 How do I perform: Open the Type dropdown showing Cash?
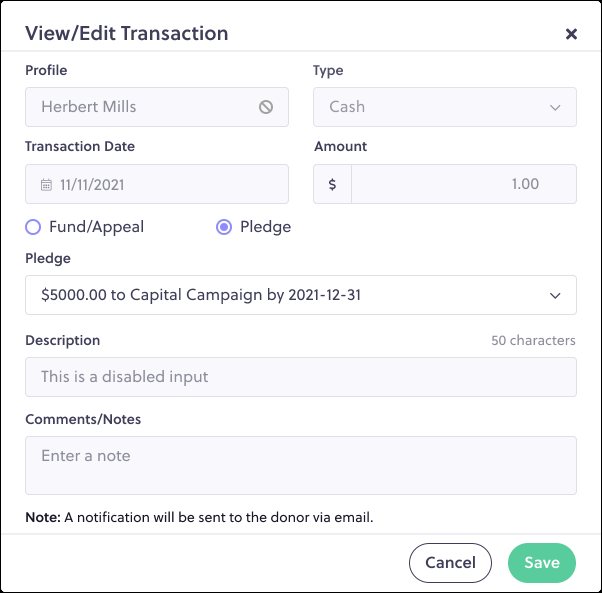tap(445, 107)
